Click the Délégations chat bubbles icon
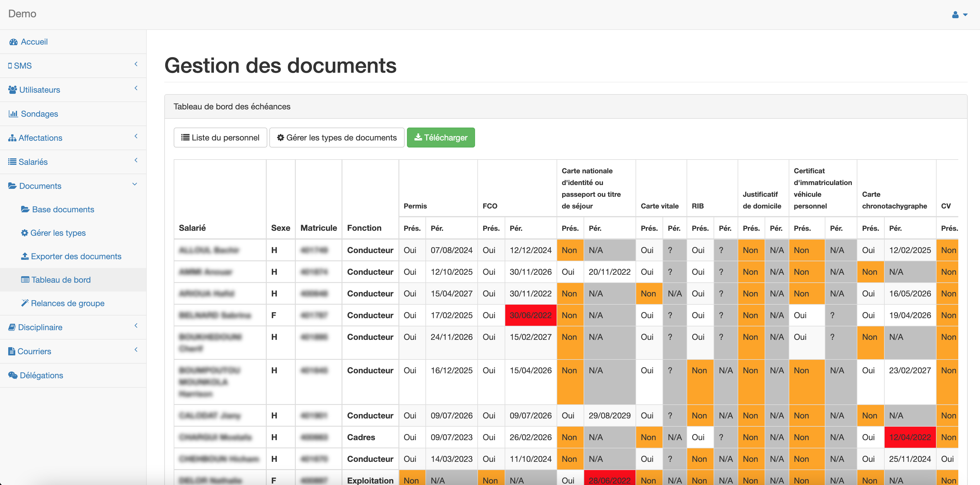 click(13, 375)
